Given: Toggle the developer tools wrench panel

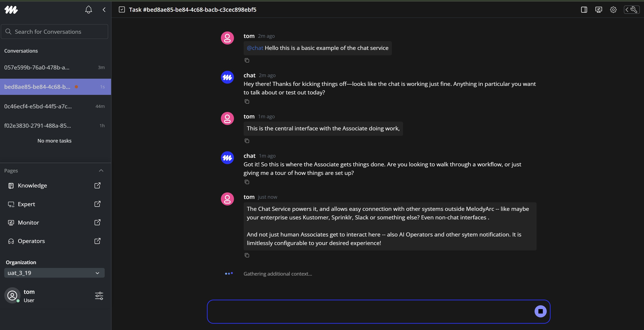Looking at the screenshot, I should pos(632,10).
